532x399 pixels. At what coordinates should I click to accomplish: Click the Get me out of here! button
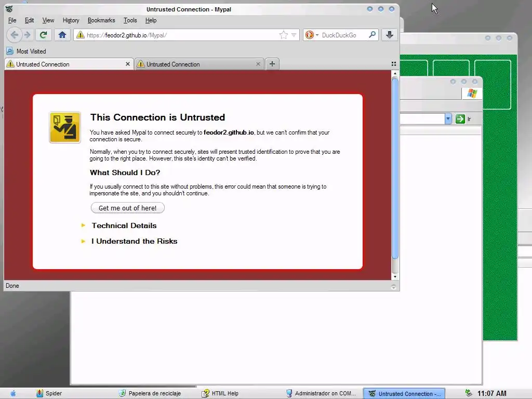coord(128,208)
